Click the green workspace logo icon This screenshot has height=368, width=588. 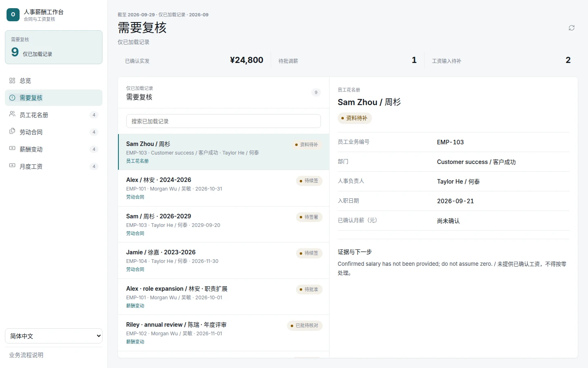click(13, 15)
